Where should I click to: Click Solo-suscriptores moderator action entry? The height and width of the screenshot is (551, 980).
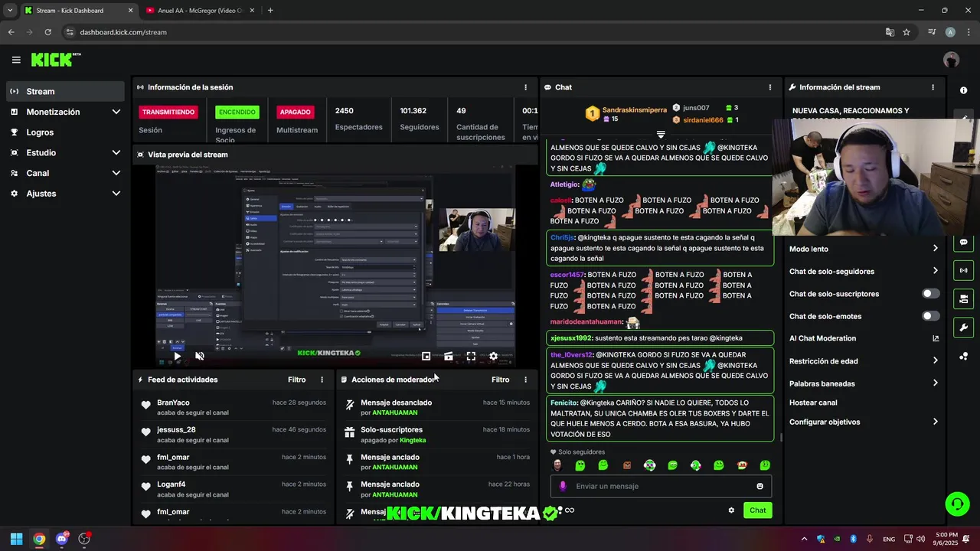(x=438, y=435)
